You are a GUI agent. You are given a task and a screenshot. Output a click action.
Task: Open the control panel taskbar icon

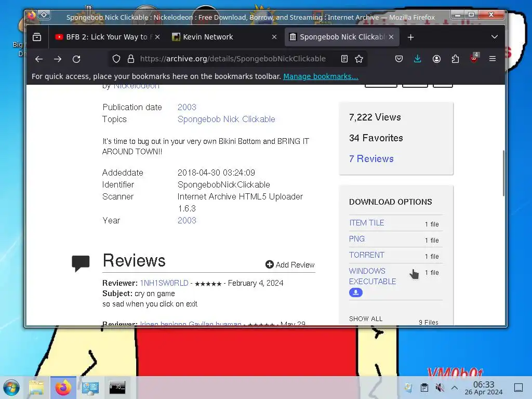[x=90, y=388]
